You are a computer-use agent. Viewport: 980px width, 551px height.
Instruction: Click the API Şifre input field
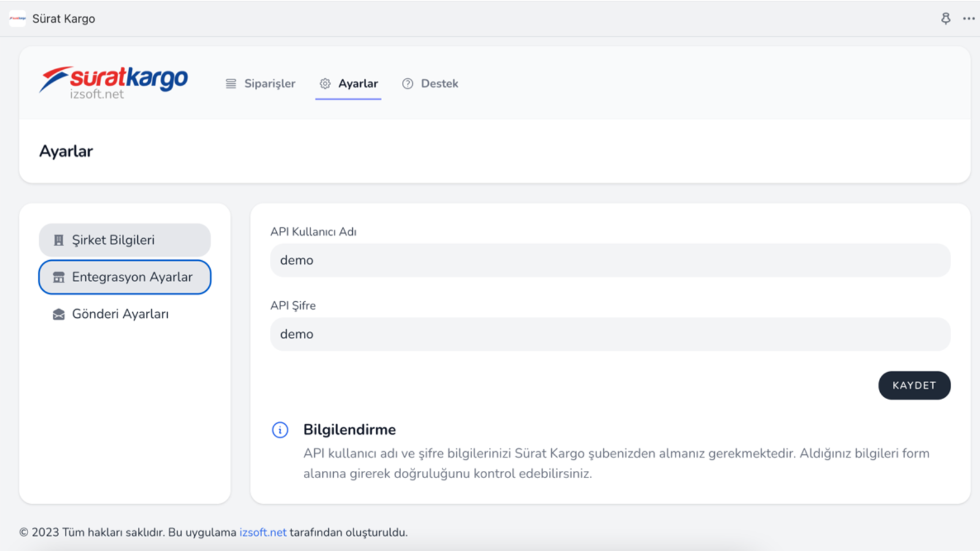pos(610,334)
